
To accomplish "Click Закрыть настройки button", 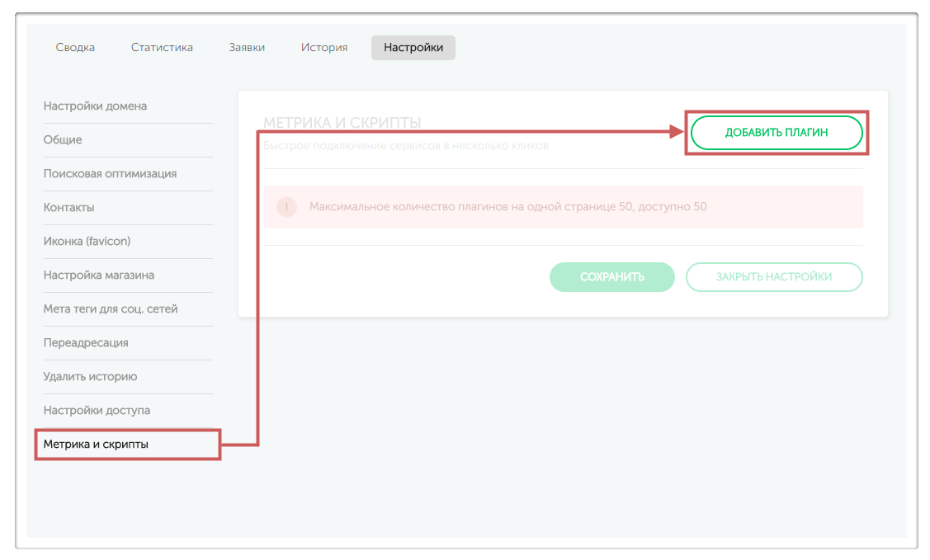I will pos(773,277).
